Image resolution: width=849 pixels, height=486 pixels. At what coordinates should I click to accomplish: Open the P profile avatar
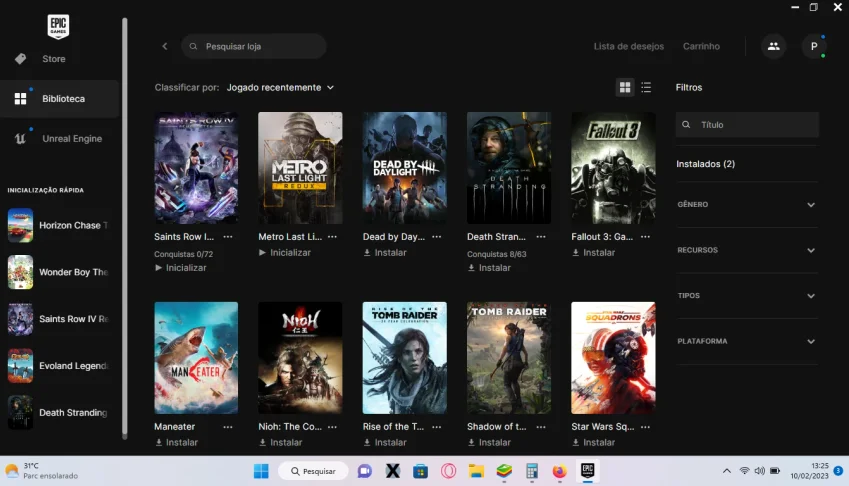point(814,46)
